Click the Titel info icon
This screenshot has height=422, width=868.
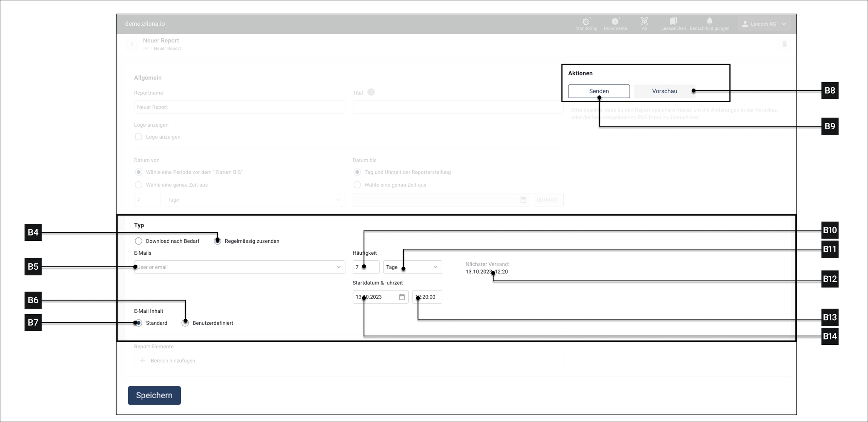coord(371,92)
